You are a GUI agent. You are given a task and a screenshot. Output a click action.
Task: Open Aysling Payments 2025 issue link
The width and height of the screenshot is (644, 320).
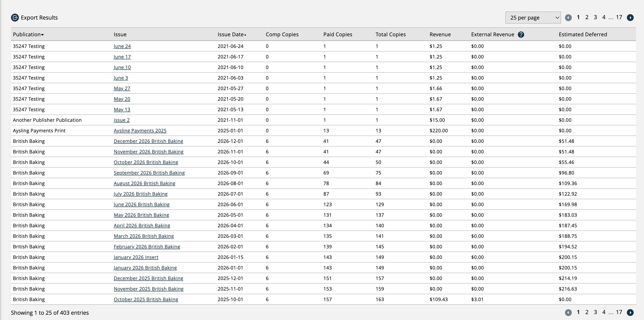(x=140, y=131)
